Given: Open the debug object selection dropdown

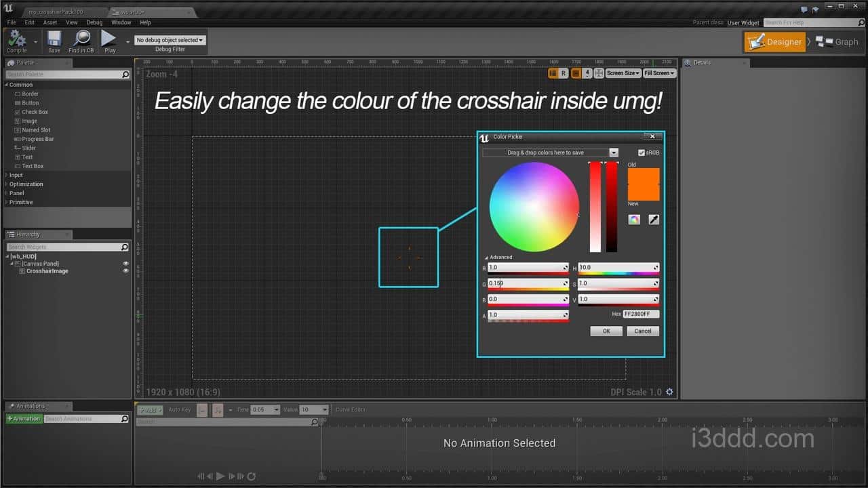Looking at the screenshot, I should (x=170, y=40).
